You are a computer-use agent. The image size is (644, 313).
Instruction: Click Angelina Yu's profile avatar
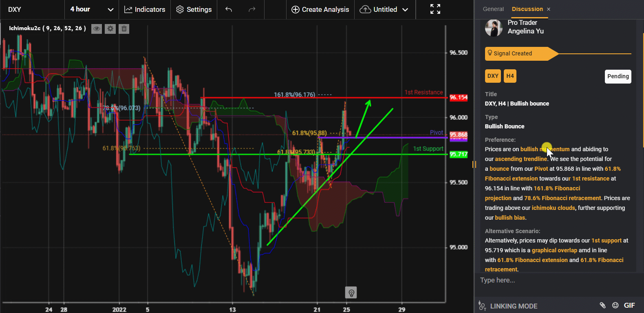pos(494,28)
